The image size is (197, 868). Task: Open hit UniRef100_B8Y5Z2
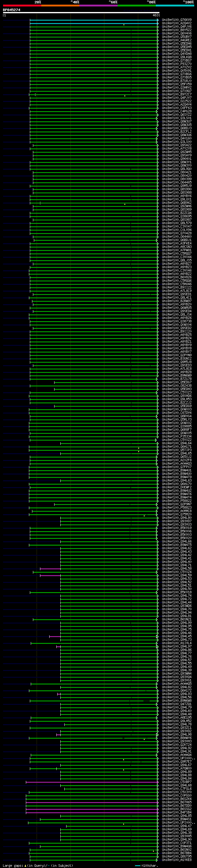click(x=177, y=30)
